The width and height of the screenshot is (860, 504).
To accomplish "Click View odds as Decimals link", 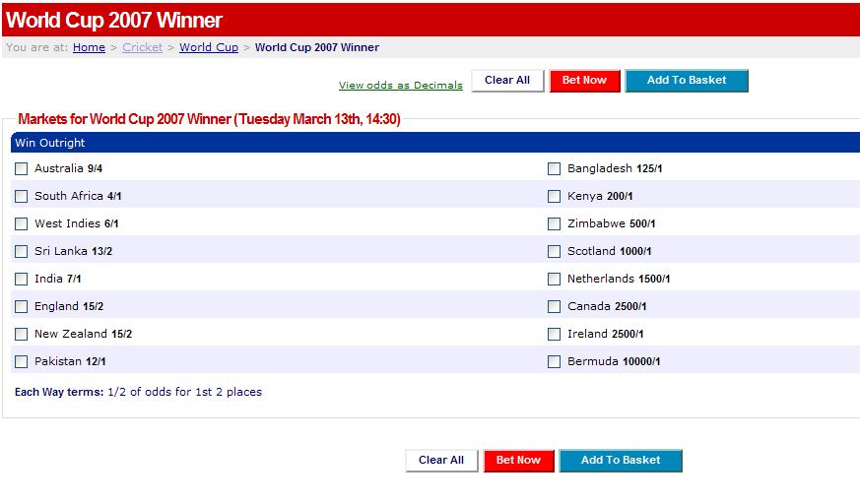I will pos(400,86).
